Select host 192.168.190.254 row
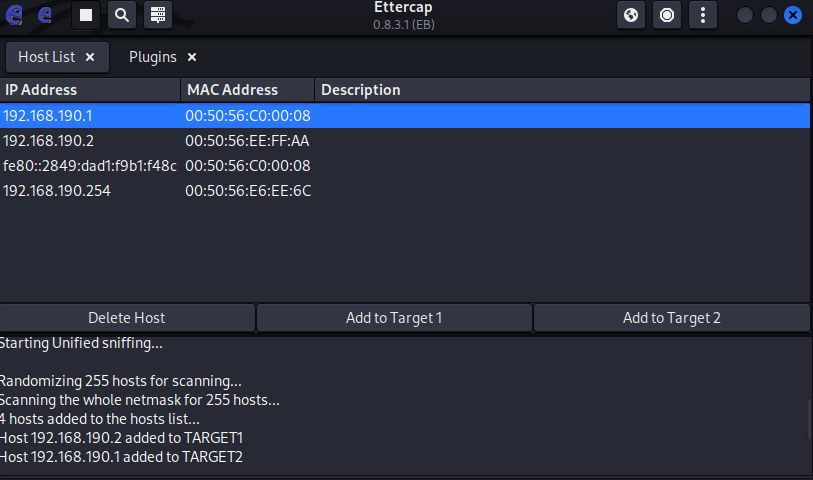Screen dimensions: 813x480 coord(405,191)
